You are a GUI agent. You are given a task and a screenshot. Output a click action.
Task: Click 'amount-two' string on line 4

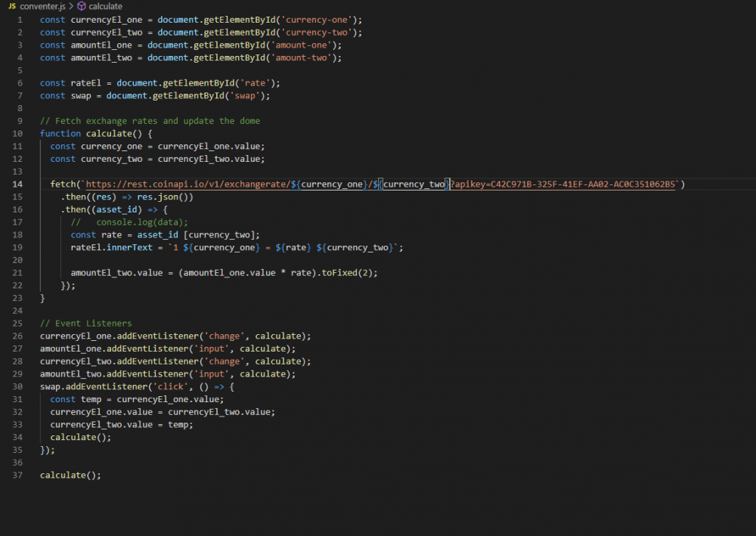[x=301, y=57]
